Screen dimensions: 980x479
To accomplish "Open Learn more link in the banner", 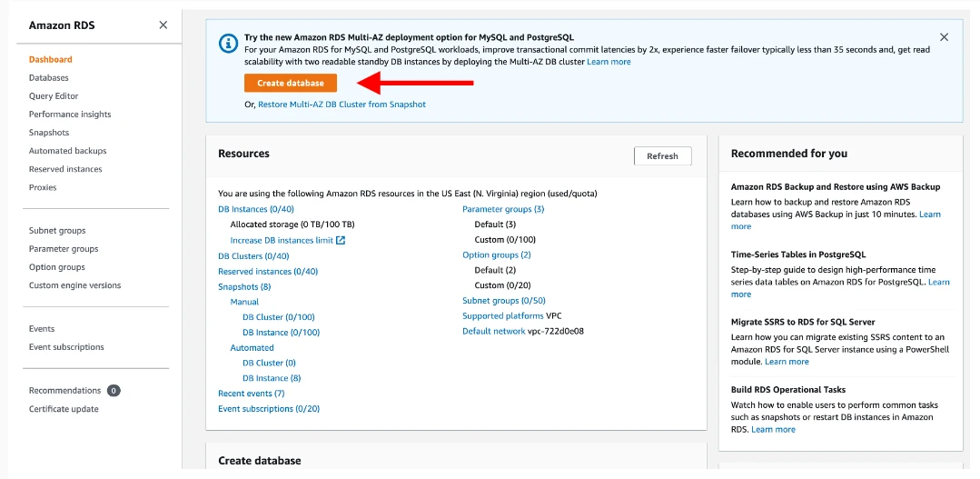I will coord(609,62).
